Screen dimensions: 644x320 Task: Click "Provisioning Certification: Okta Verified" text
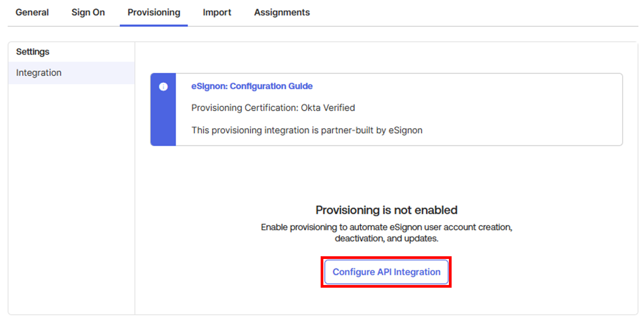(x=273, y=108)
